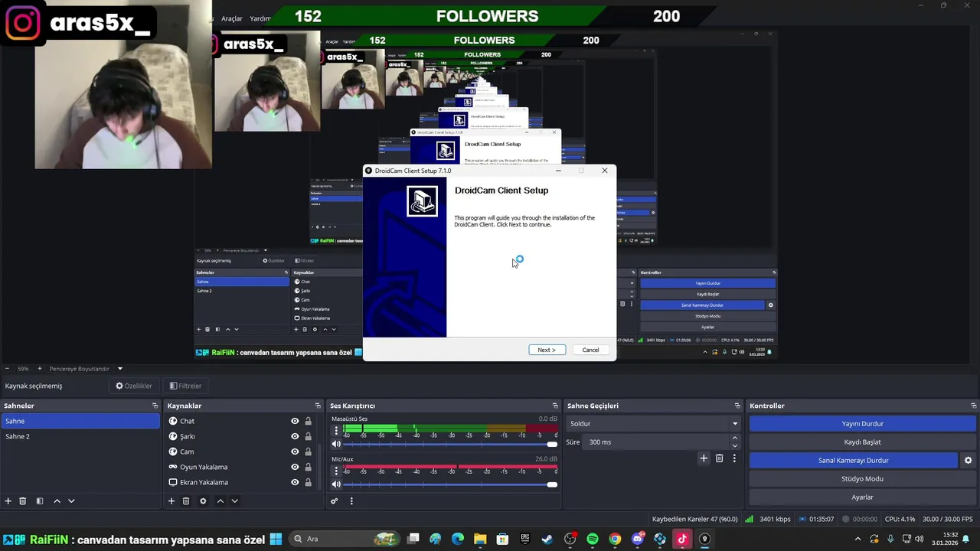Move scene down in Sahneler panel
The width and height of the screenshot is (980, 551).
[71, 501]
